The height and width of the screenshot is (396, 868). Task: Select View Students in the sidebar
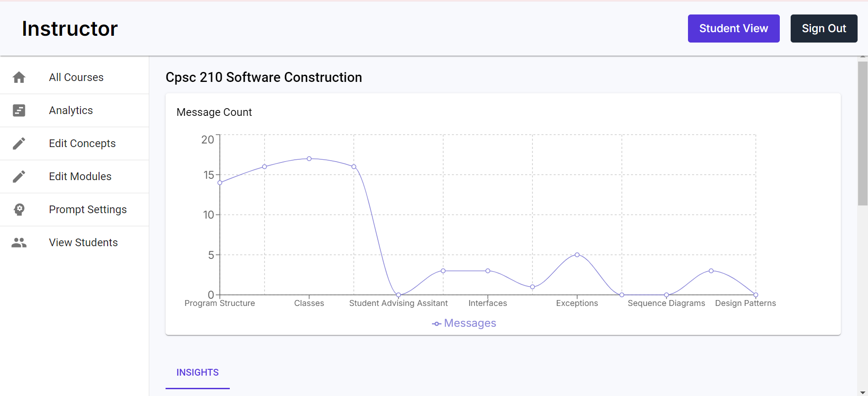(x=75, y=243)
